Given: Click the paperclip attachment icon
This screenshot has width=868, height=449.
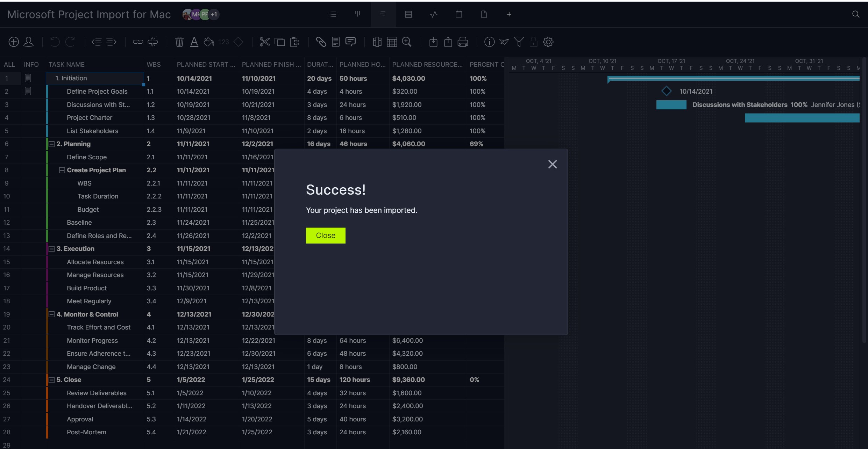Looking at the screenshot, I should click(321, 42).
